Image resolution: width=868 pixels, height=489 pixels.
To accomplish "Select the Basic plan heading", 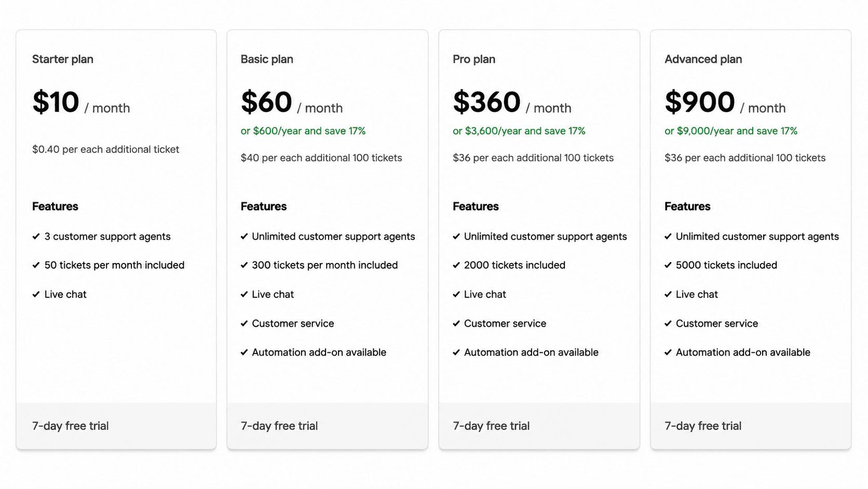I will (267, 59).
